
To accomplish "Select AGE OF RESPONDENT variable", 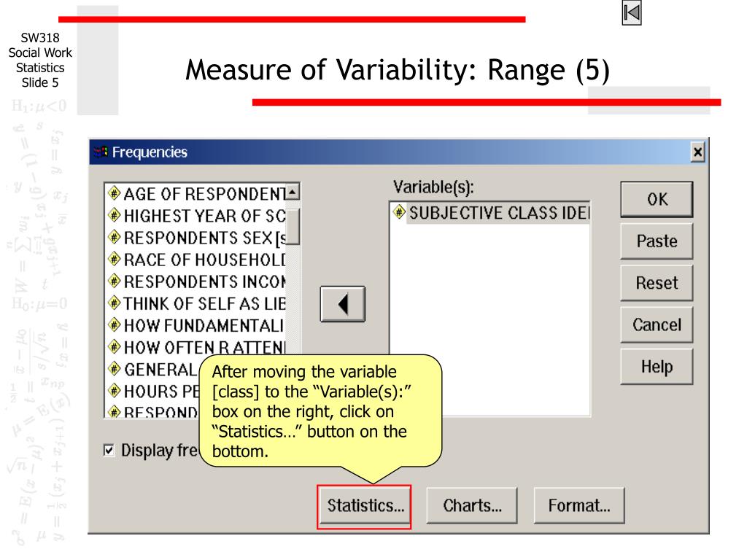I will pos(197,194).
